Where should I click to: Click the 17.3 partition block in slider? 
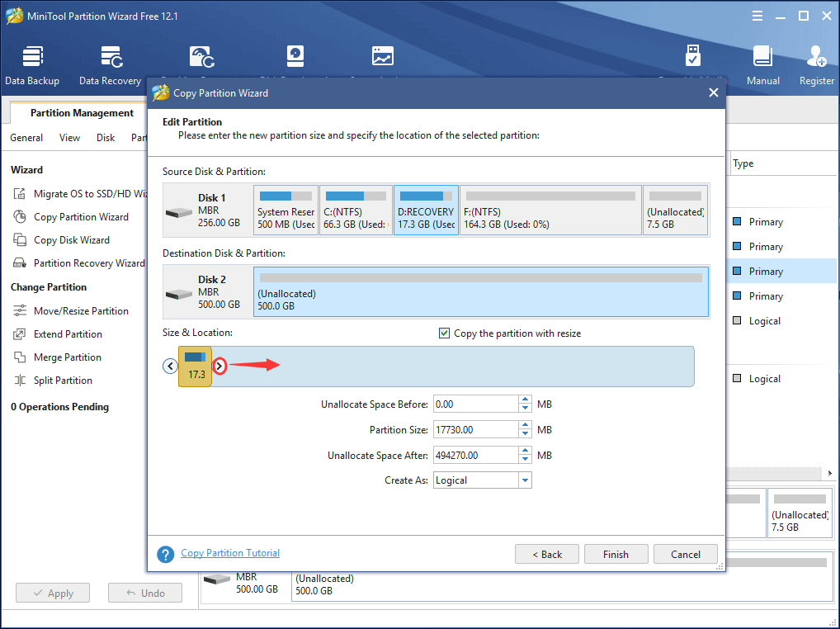(x=195, y=367)
